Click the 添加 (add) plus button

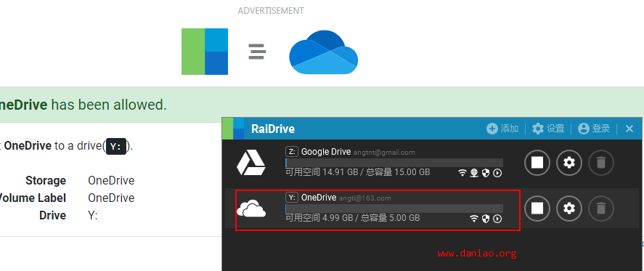point(502,129)
